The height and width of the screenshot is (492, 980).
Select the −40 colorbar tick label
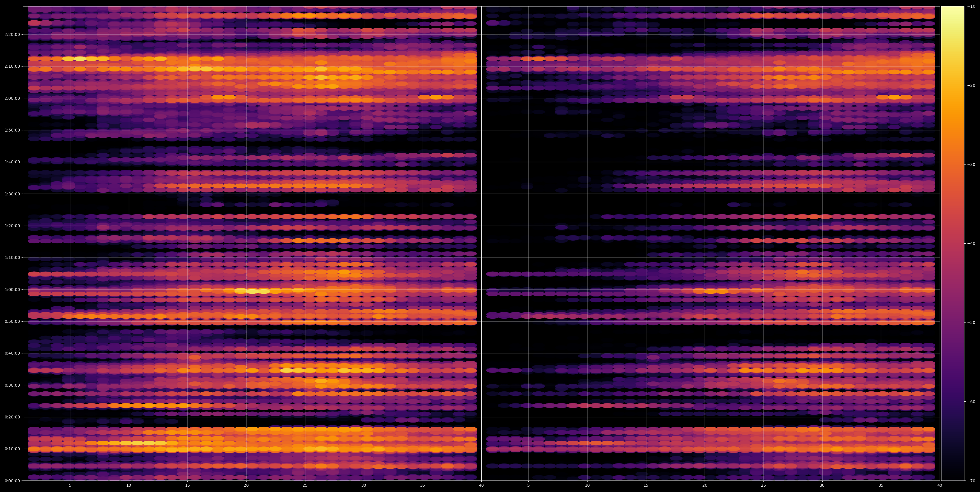tap(971, 244)
